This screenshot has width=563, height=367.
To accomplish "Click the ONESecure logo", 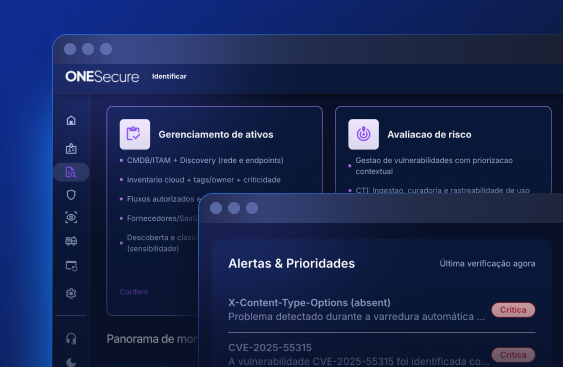I will pos(102,76).
